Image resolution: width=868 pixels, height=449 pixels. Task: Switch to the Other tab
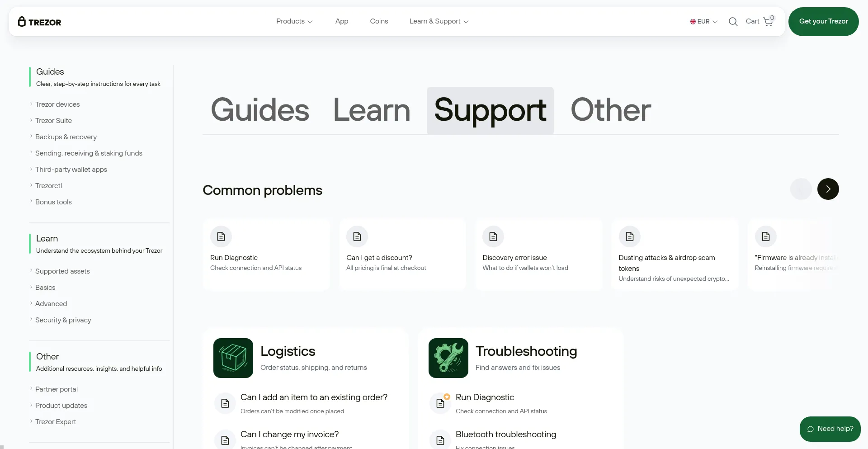click(611, 110)
